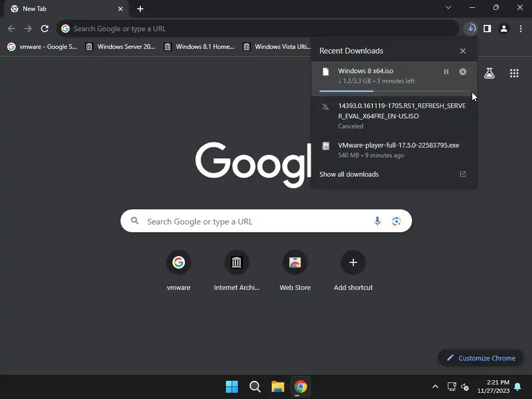The height and width of the screenshot is (399, 532).
Task: Pause the Windows 8 x64.iso download
Action: pyautogui.click(x=446, y=72)
